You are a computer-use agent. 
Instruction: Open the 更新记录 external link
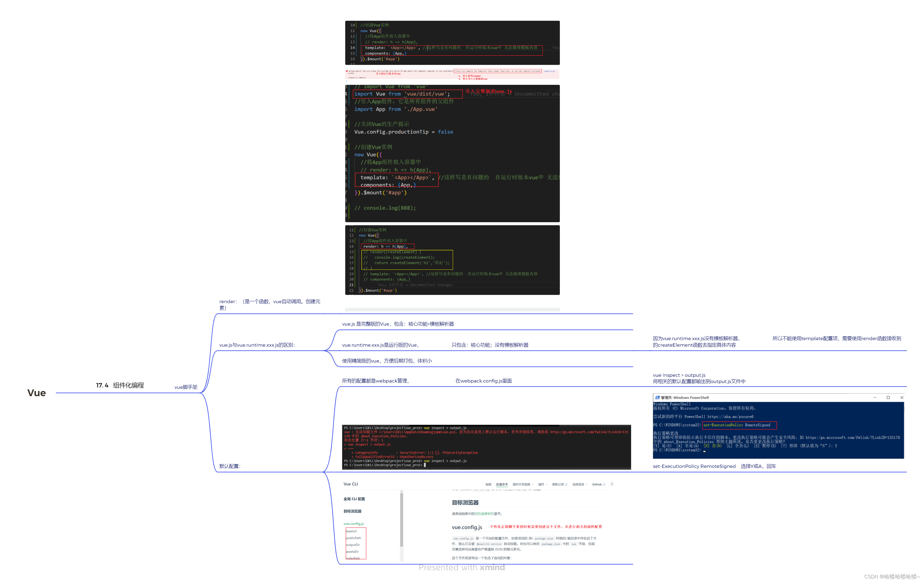point(559,484)
